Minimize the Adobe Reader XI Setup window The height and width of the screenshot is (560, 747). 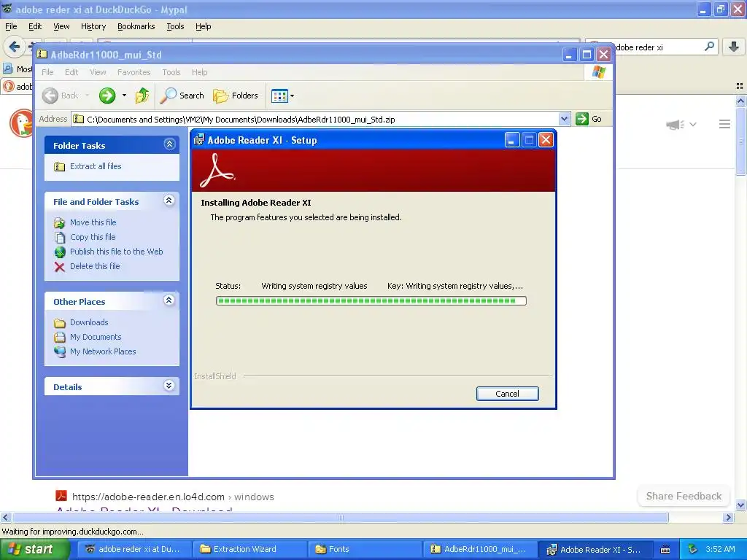click(512, 140)
